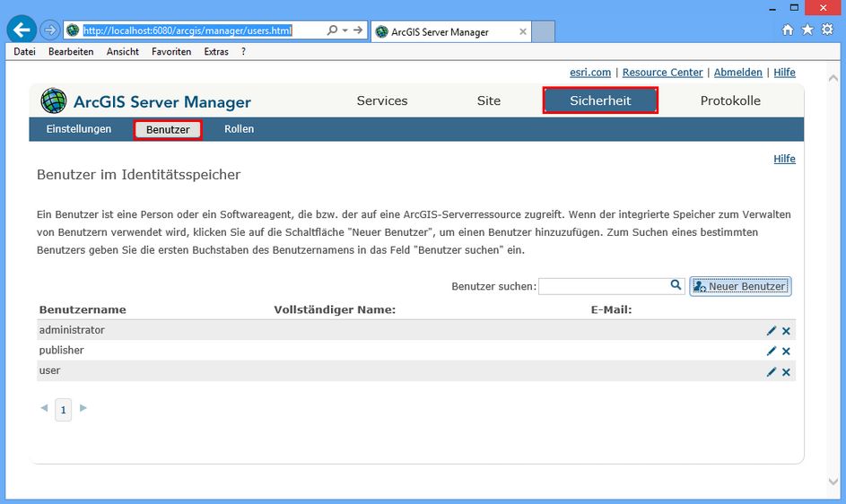The image size is (846, 504).
Task: Click the go arrow in the address bar
Action: [358, 30]
